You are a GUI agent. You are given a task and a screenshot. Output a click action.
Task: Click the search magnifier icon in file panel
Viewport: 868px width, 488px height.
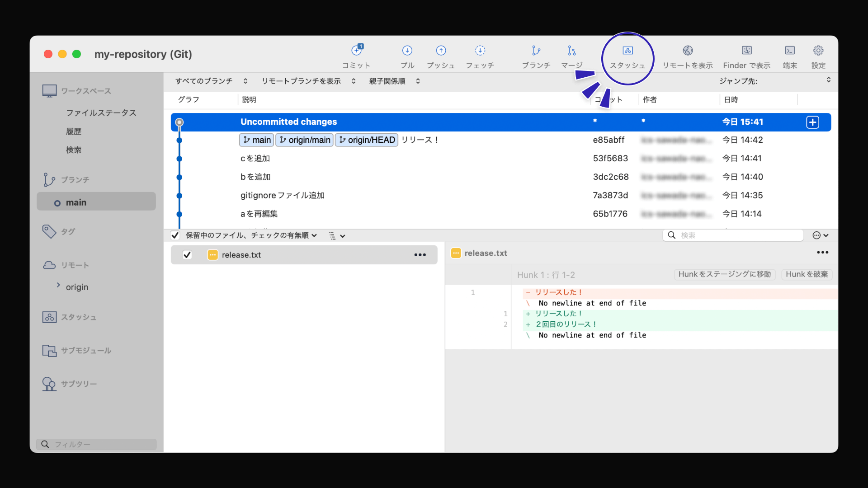pyautogui.click(x=672, y=235)
